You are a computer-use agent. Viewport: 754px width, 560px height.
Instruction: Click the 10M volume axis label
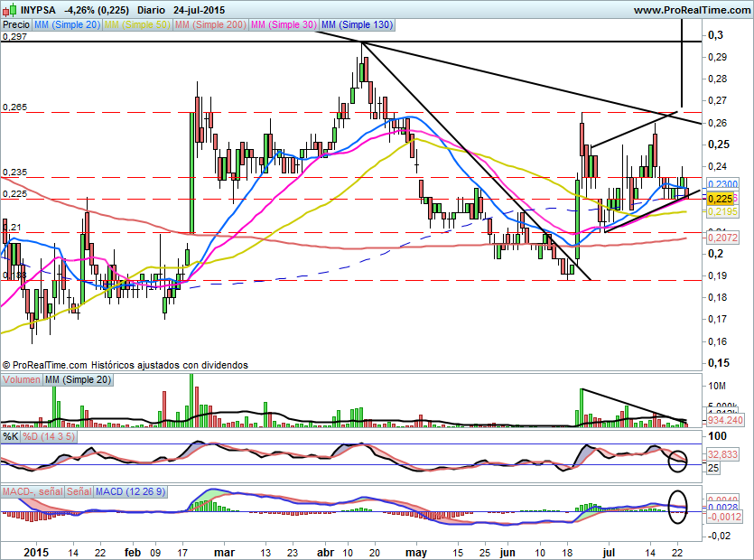pyautogui.click(x=717, y=386)
